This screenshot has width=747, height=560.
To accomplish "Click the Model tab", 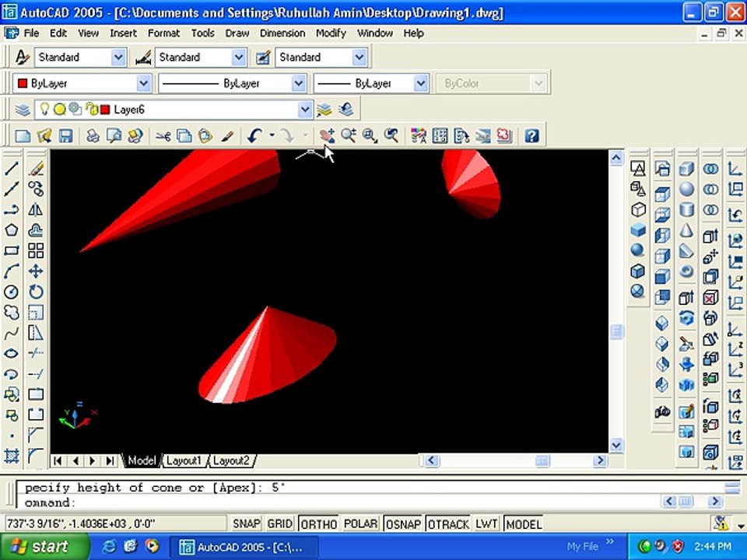I will tap(142, 461).
